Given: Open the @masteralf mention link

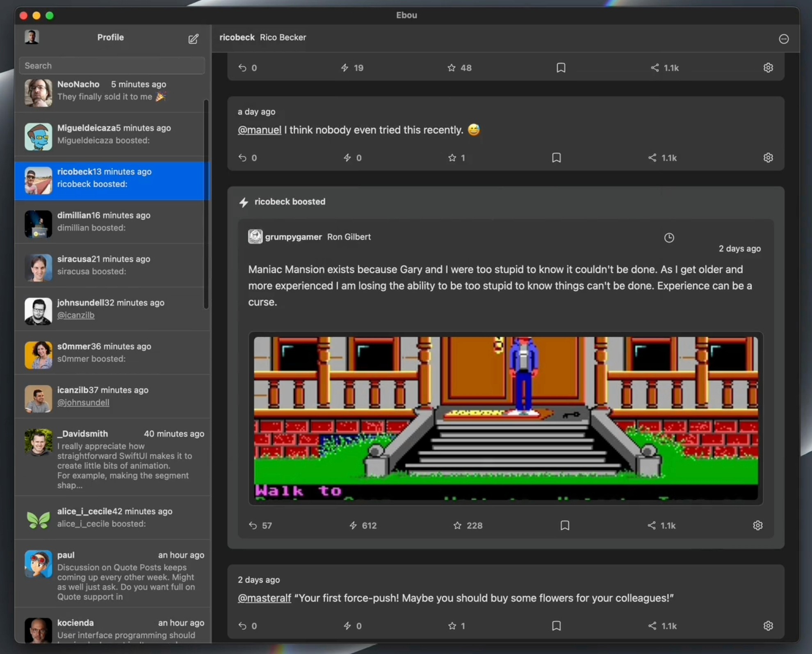Looking at the screenshot, I should 264,598.
